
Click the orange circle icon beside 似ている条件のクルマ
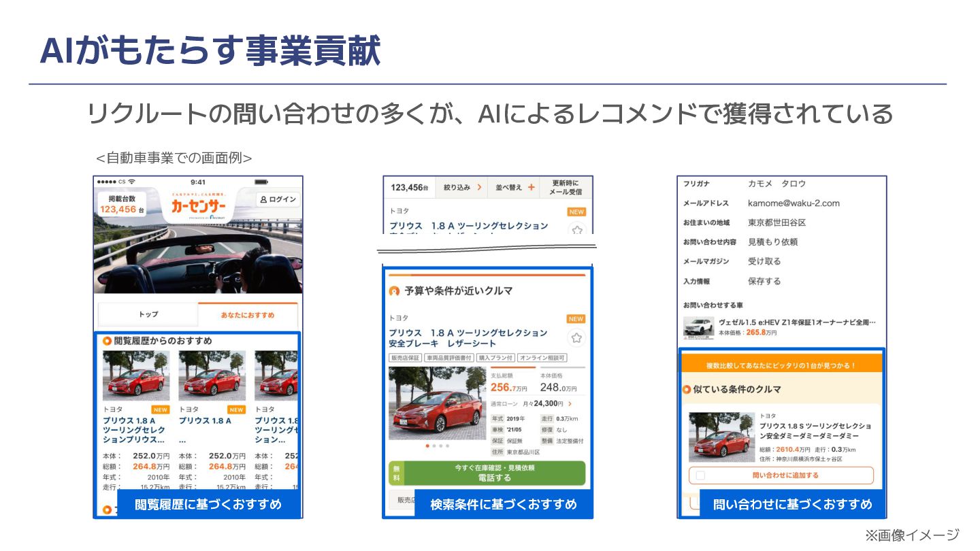tap(687, 390)
